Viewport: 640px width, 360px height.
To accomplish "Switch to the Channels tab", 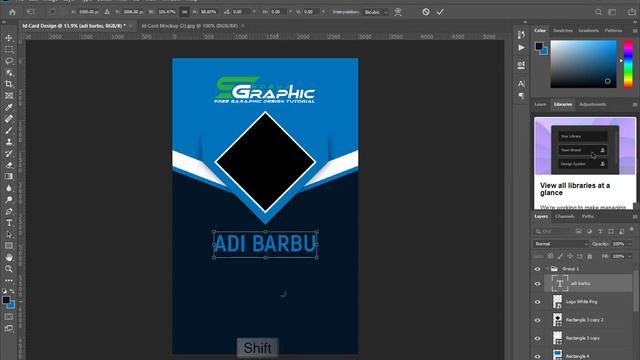I will 565,217.
